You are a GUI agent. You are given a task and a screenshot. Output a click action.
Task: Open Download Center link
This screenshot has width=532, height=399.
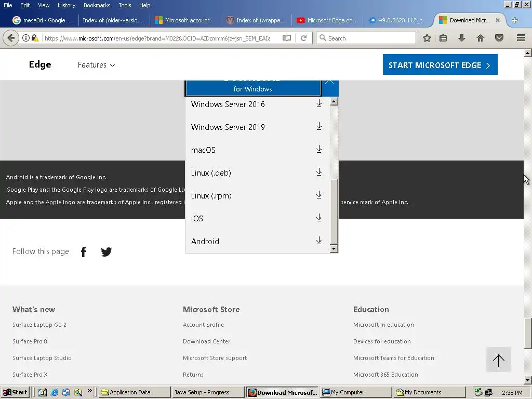pyautogui.click(x=207, y=341)
